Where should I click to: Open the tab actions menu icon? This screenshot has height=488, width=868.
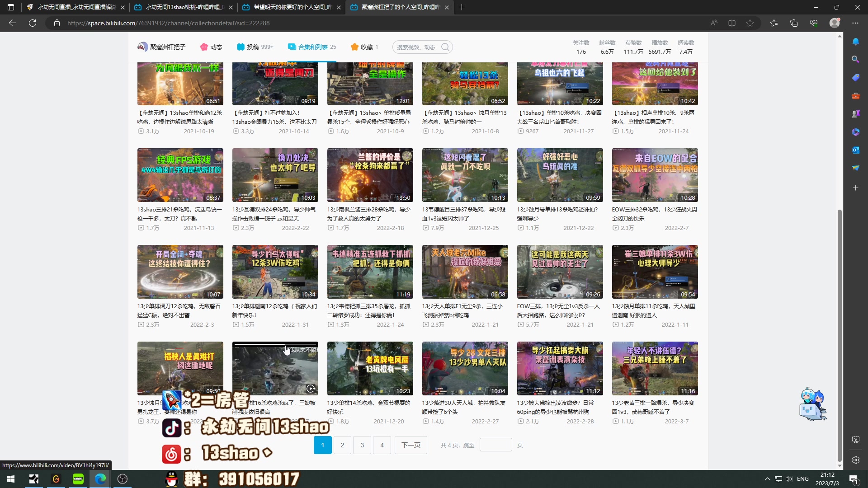coord(11,7)
